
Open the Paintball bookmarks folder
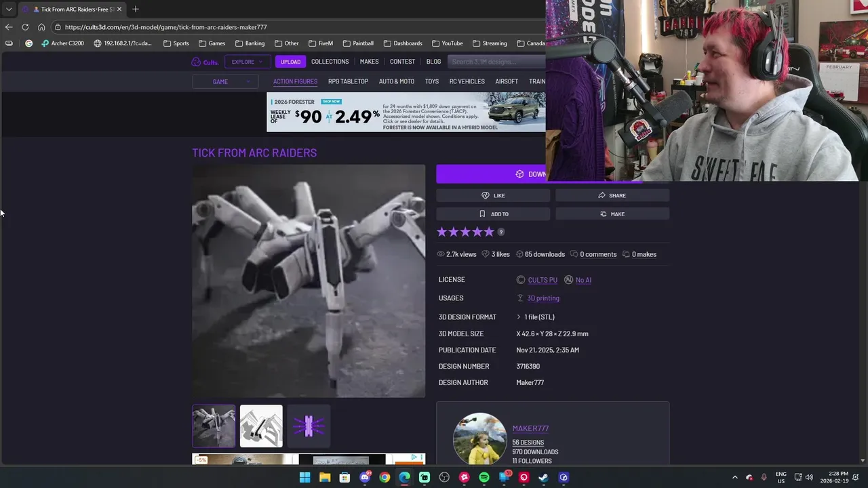[358, 43]
